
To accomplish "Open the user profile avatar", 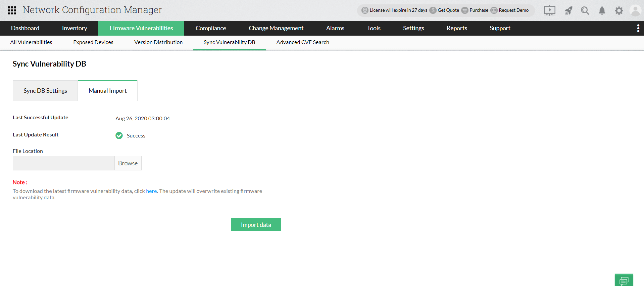I will 635,10.
